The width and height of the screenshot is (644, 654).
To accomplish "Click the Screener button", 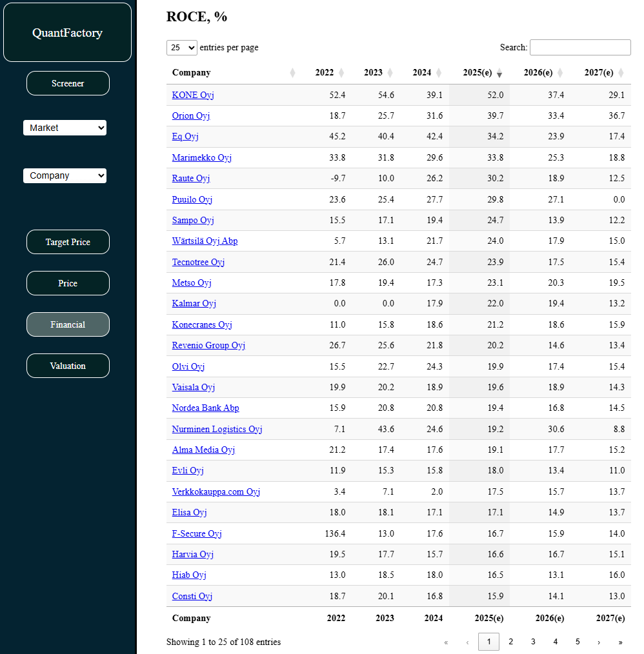I will coord(68,83).
